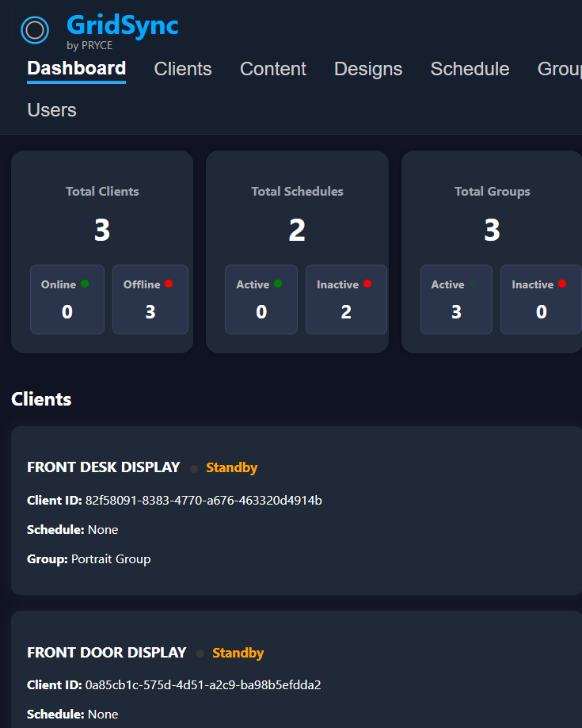Click the GridSync circular logo icon
The image size is (582, 728).
click(x=34, y=31)
